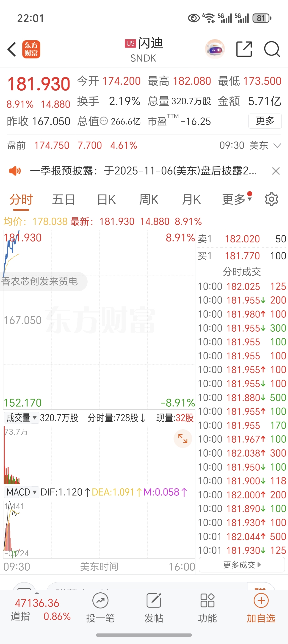This screenshot has width=288, height=644.
Task: Tap the MACD sub-chart area
Action: point(99,530)
